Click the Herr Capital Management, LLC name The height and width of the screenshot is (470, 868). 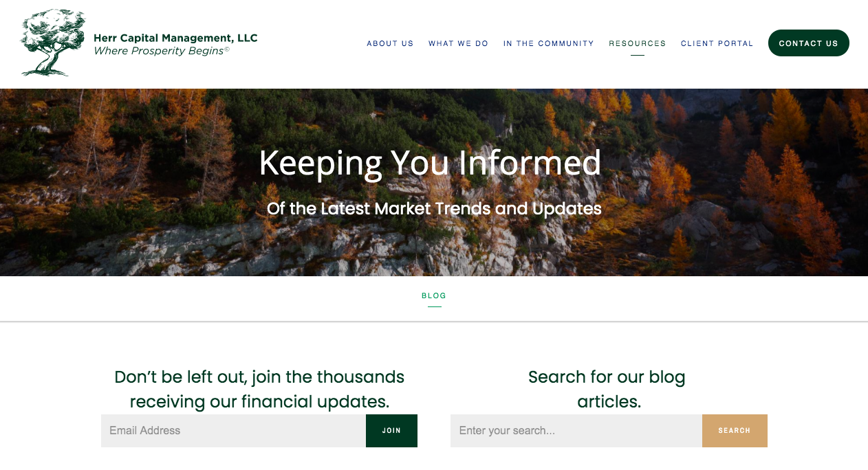click(175, 38)
